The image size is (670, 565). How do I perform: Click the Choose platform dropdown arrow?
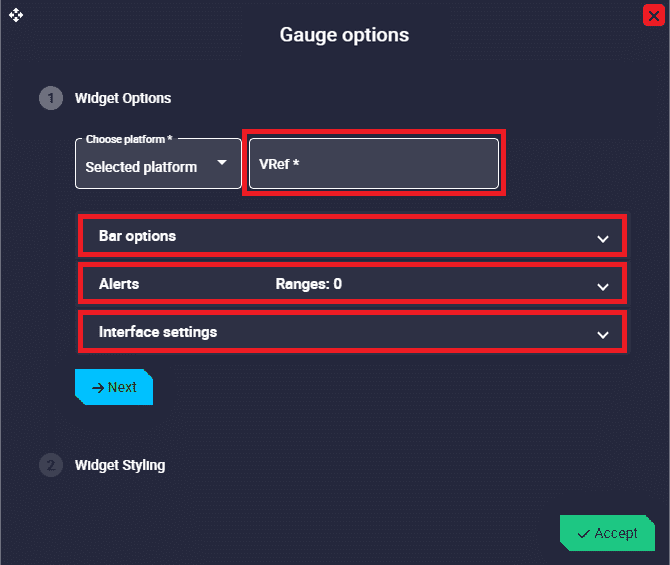(222, 163)
